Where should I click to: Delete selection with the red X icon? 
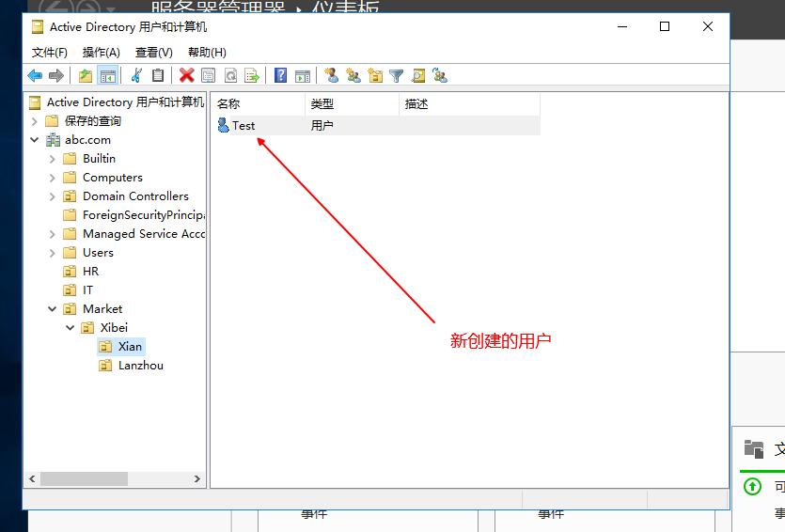coord(187,75)
